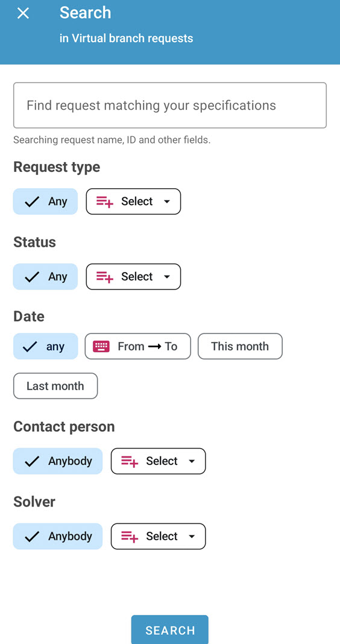Viewport: 340px width, 644px height.
Task: Choose the Last month date filter
Action: tap(55, 386)
